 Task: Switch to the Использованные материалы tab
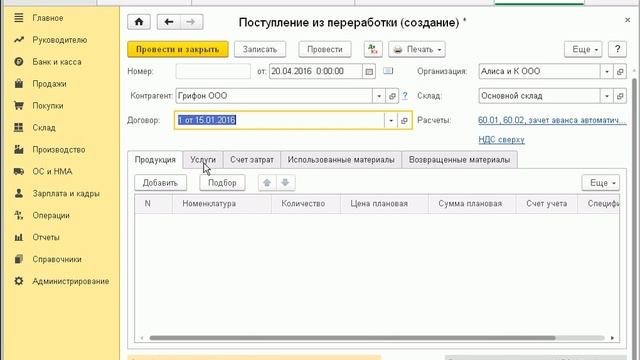(341, 160)
